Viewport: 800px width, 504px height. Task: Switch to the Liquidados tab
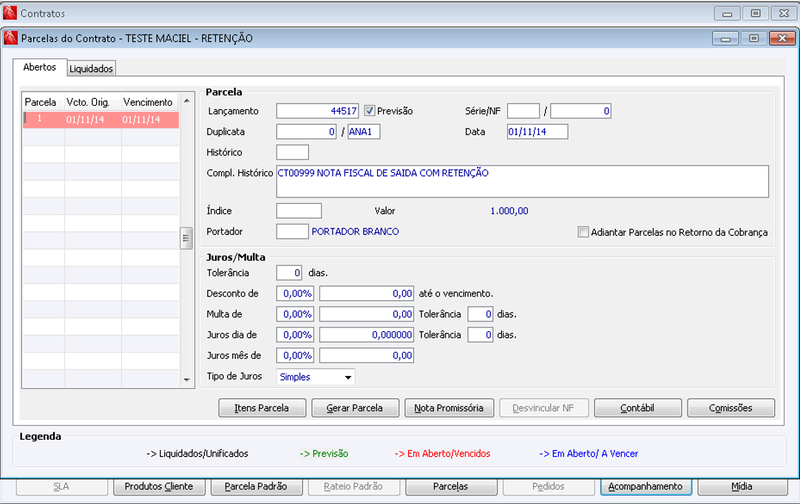pyautogui.click(x=91, y=68)
